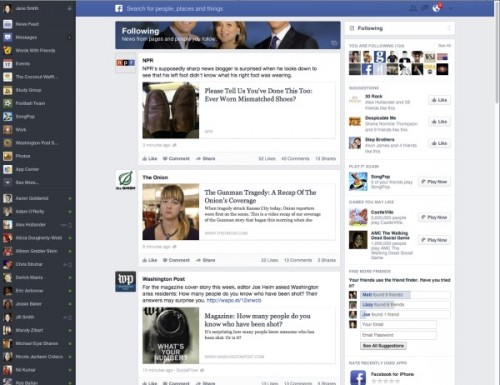
Task: Expand arrow next to Messages in sidebar
Action: click(x=70, y=37)
